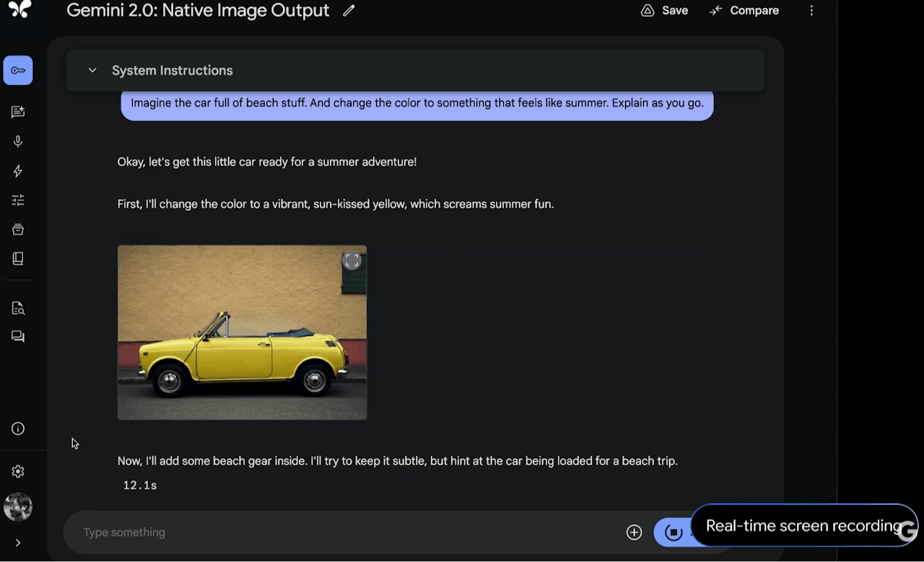Open the new chat prompt icon

coord(18,112)
